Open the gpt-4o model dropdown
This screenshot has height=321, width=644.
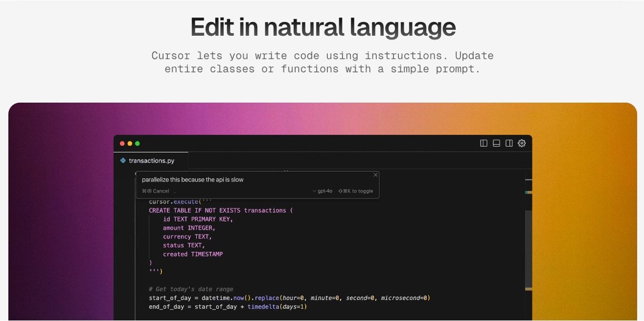[323, 191]
